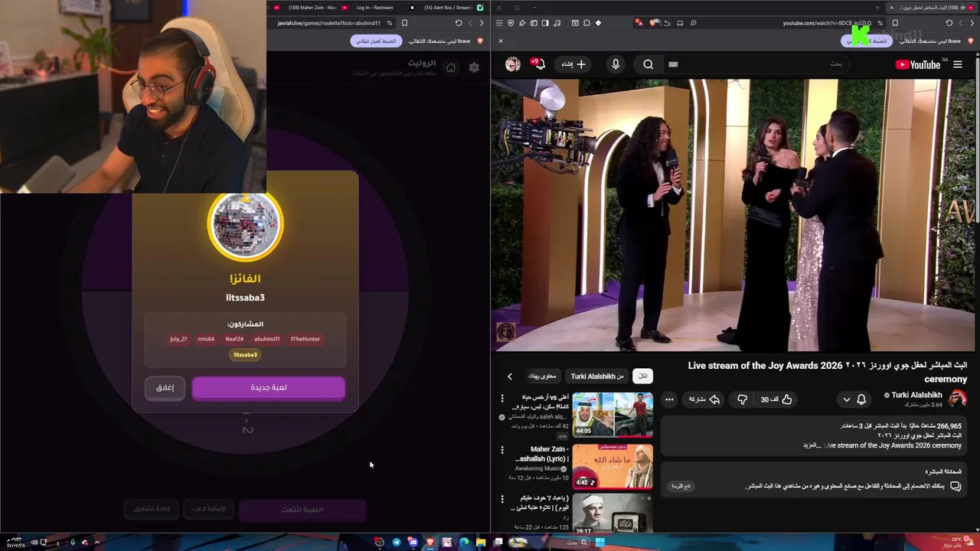
Task: Open the 28:17 recitation video thumbnail
Action: 612,513
